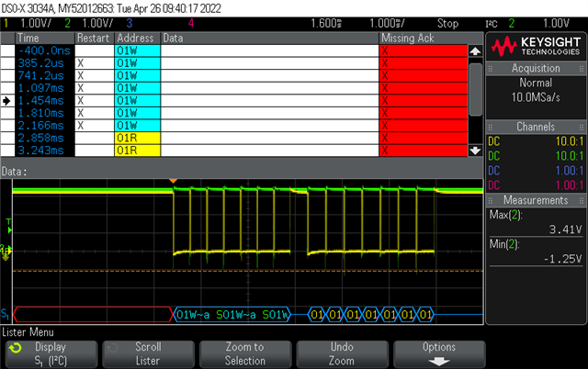
Task: Click the 1.00V trigger level value
Action: tap(557, 24)
